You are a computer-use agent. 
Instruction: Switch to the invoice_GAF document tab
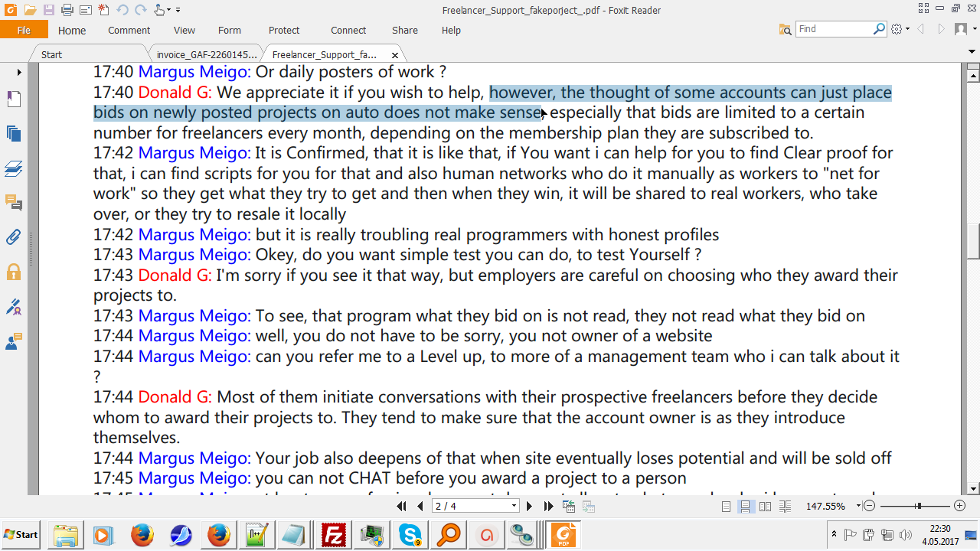[x=206, y=55]
